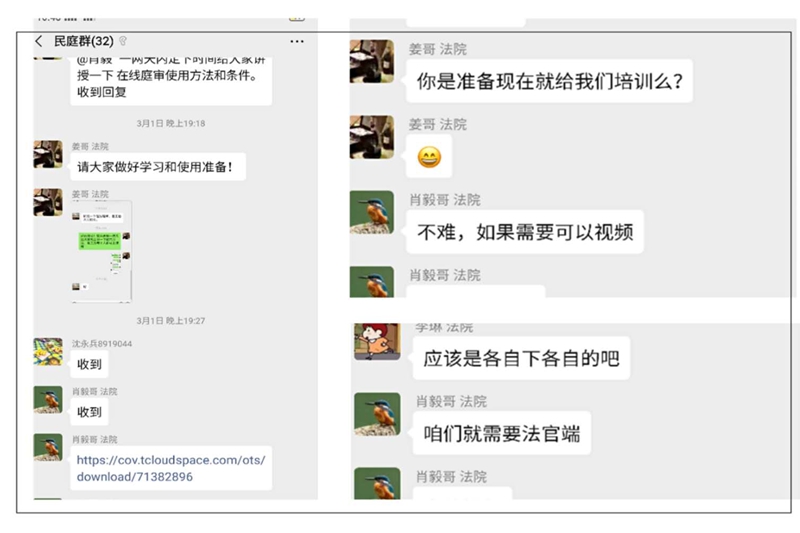Tap the cartoon avatar of 李琳 法院
The height and width of the screenshot is (533, 800).
click(x=377, y=341)
